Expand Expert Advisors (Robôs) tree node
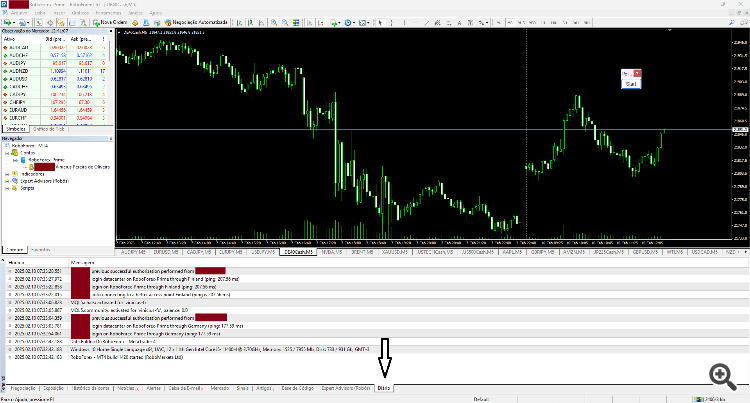Screen dimensions: 750x403 point(7,181)
